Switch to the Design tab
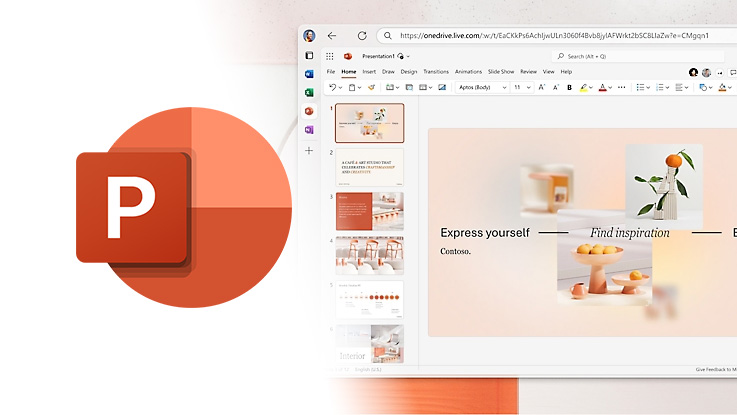737x415 pixels. coord(409,72)
